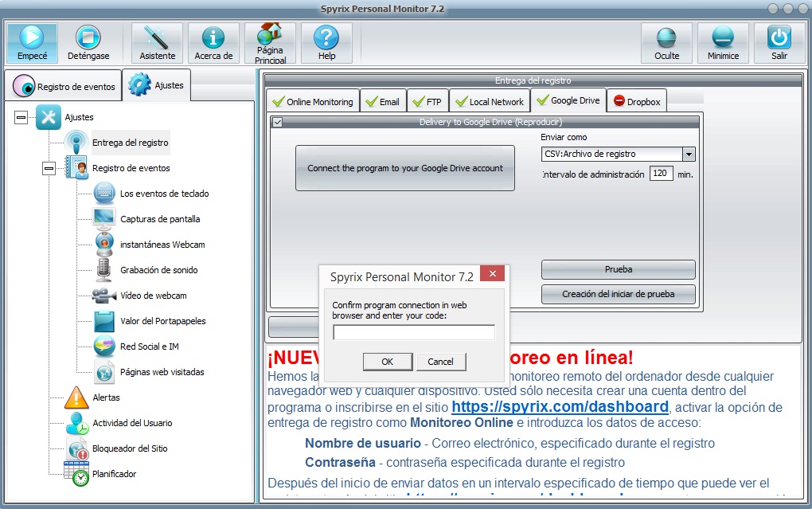
Task: Switch to the Dropbox tab
Action: [x=636, y=102]
